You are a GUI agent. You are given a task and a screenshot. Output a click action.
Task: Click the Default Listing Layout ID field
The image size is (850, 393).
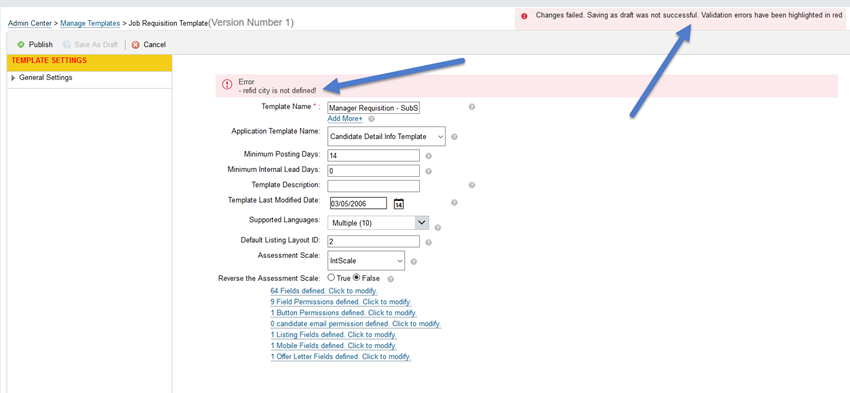[374, 242]
